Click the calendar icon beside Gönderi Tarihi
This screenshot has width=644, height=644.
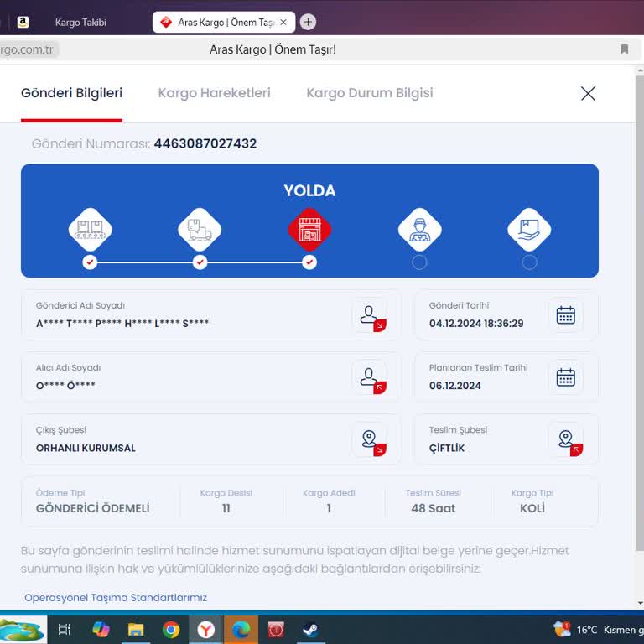tap(565, 315)
